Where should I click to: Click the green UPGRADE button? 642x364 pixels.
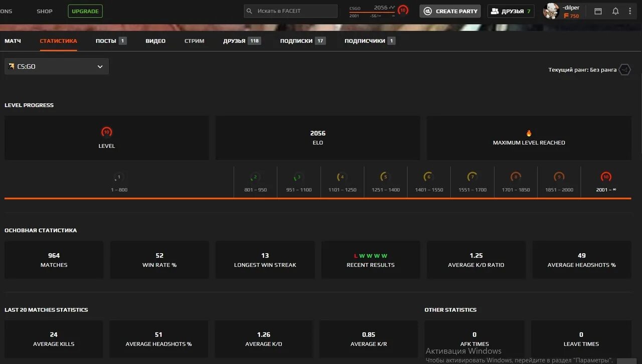click(85, 11)
